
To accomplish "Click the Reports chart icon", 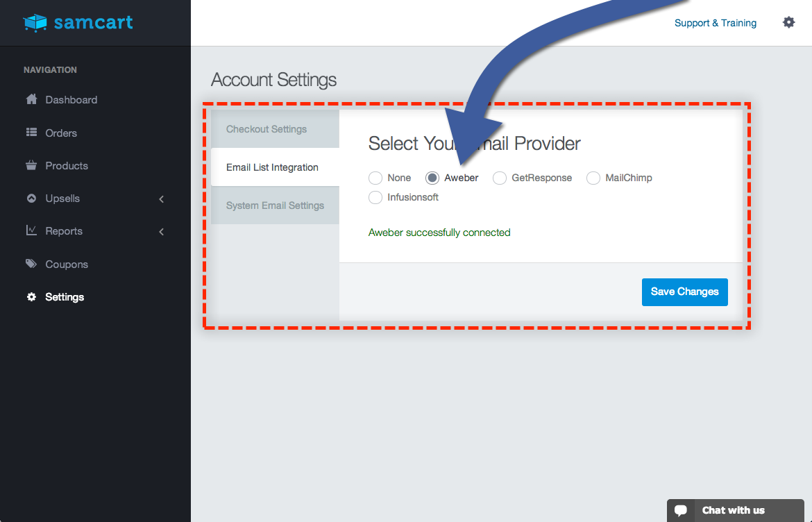I will point(32,230).
